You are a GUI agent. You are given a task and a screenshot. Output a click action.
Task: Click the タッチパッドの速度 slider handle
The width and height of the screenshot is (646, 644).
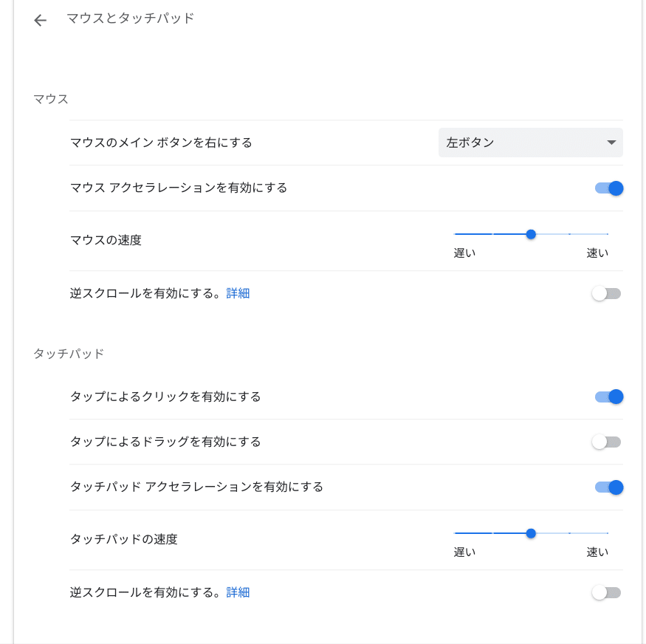[x=531, y=533]
